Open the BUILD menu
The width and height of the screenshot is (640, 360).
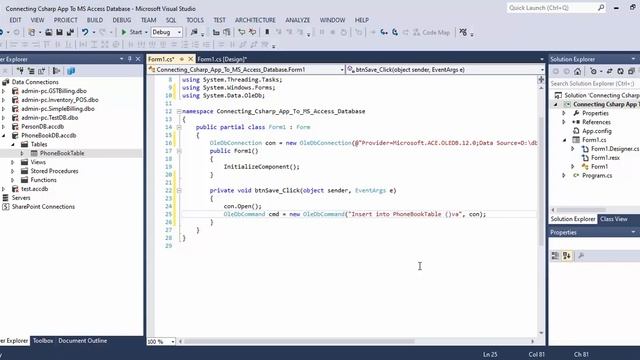point(95,20)
